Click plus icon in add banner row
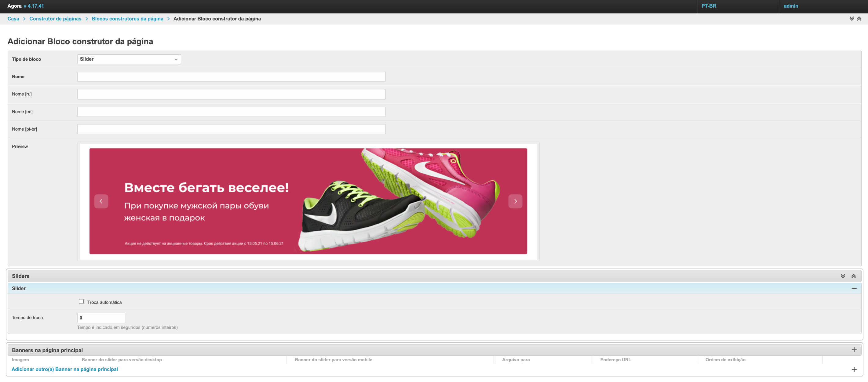868x382 pixels. click(854, 369)
